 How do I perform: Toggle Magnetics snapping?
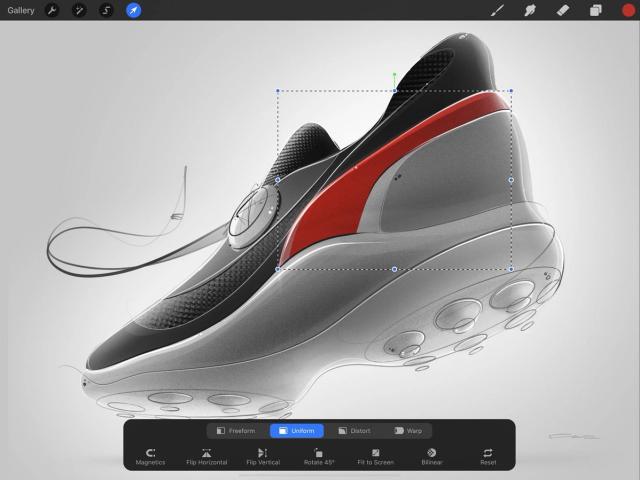pyautogui.click(x=150, y=457)
